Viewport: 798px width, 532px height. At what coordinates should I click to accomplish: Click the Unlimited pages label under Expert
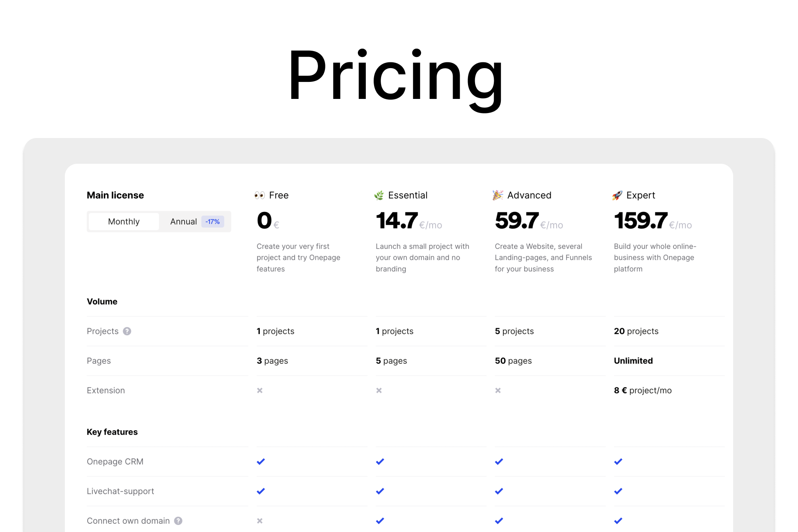[x=633, y=361]
